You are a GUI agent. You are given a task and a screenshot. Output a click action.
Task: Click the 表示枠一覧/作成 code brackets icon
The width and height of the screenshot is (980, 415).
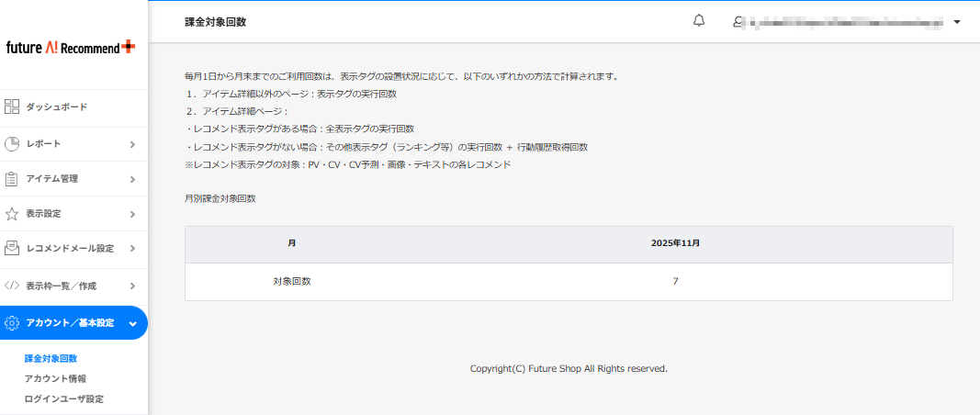[12, 286]
